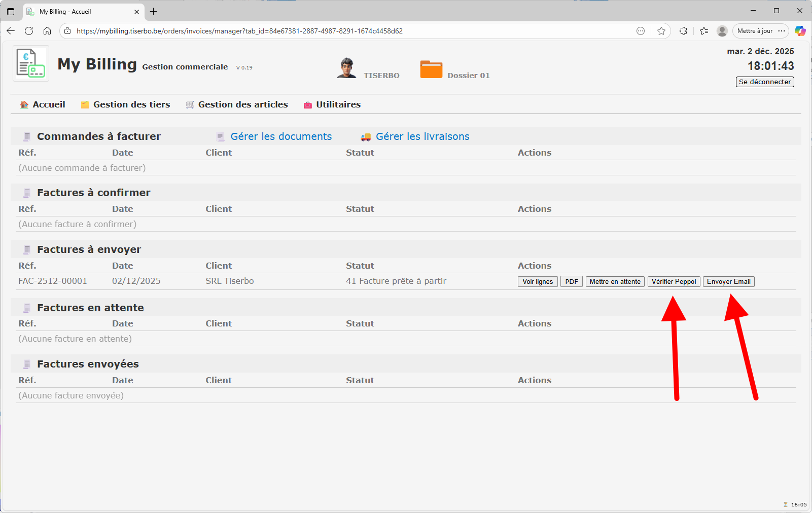Click the browser address bar URL

[239, 31]
